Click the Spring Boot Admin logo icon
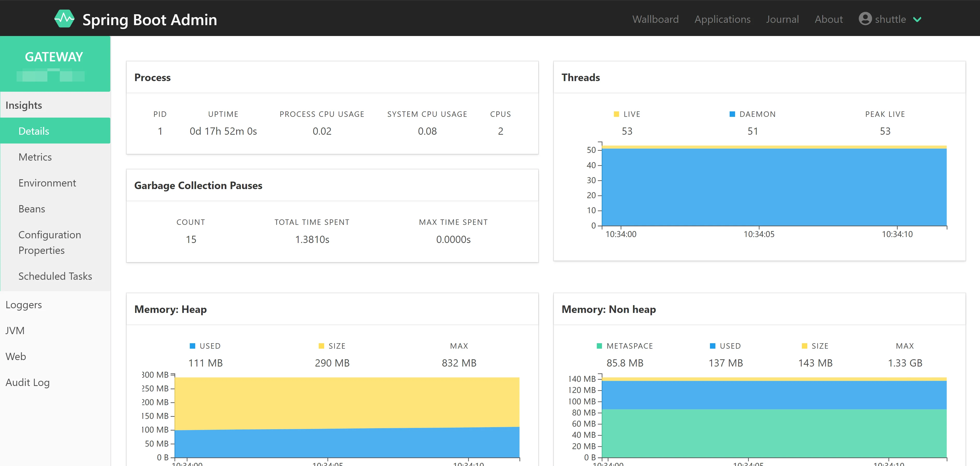 (65, 18)
